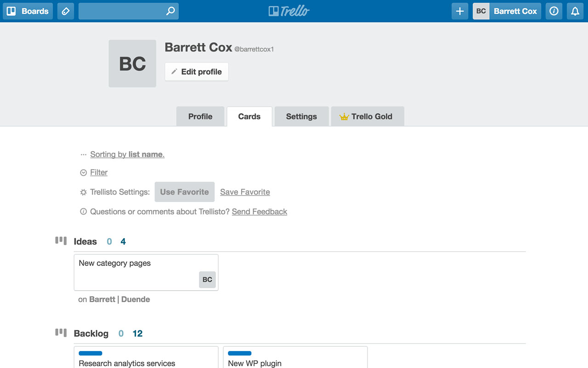Viewport: 588px width, 368px height.
Task: Open the Barrett | Duende board link
Action: coord(119,299)
